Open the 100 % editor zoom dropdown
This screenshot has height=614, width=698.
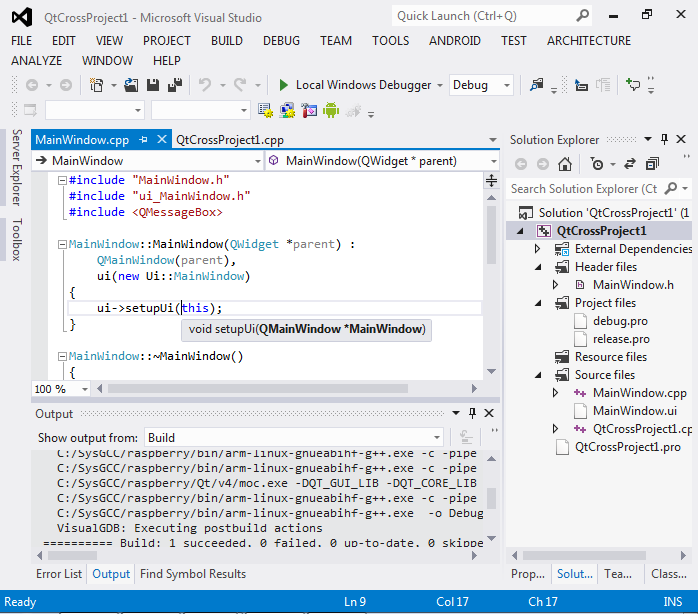point(86,389)
